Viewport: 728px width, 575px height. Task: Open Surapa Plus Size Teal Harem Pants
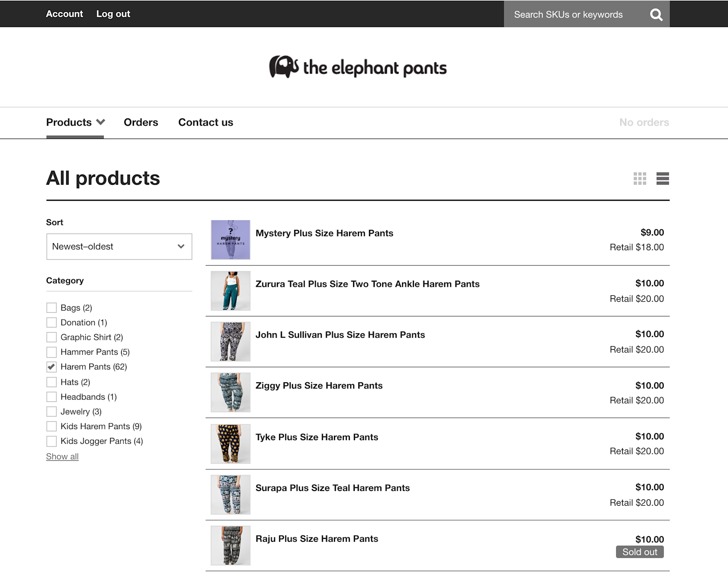pos(333,488)
